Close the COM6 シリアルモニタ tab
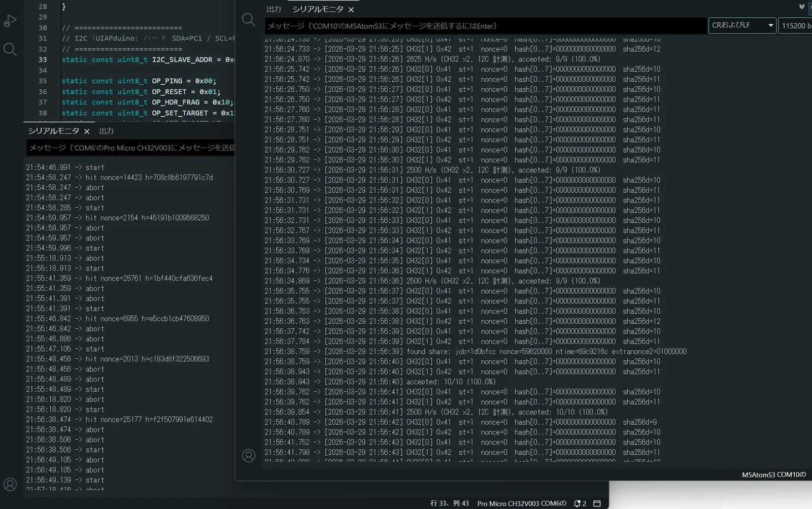The height and width of the screenshot is (509, 812). point(87,131)
